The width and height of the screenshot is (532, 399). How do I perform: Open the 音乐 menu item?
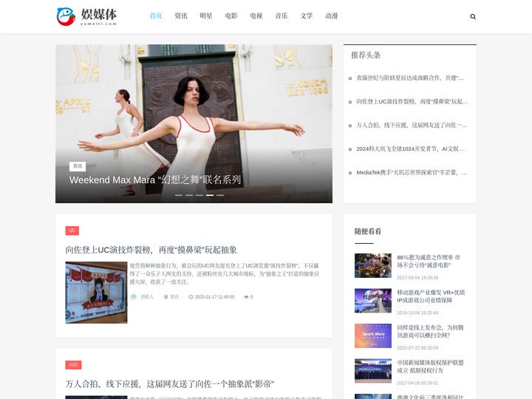[282, 16]
